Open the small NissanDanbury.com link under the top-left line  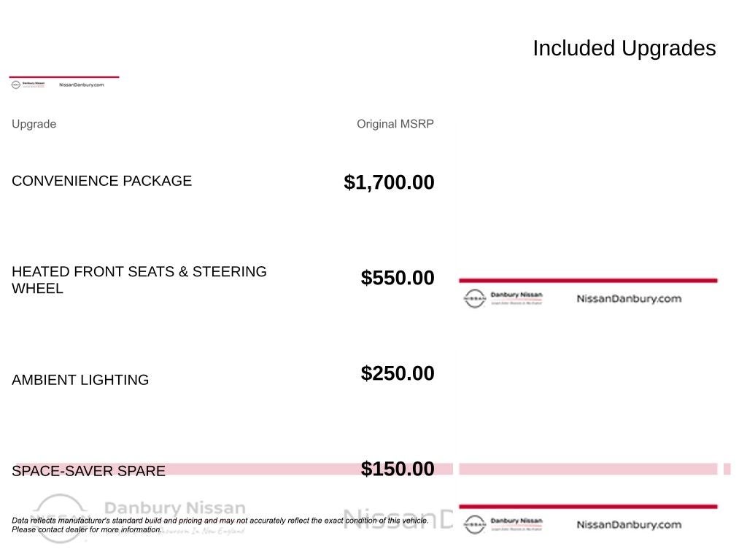click(82, 85)
